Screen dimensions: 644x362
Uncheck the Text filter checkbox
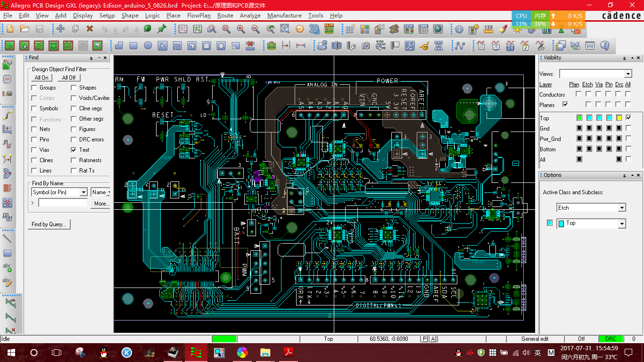pyautogui.click(x=74, y=150)
